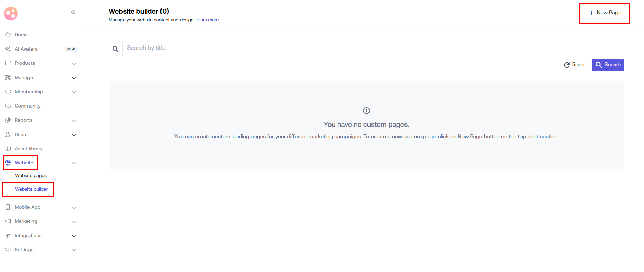Viewport: 644px width, 272px height.
Task: Click the Website globe icon
Action: tap(8, 163)
